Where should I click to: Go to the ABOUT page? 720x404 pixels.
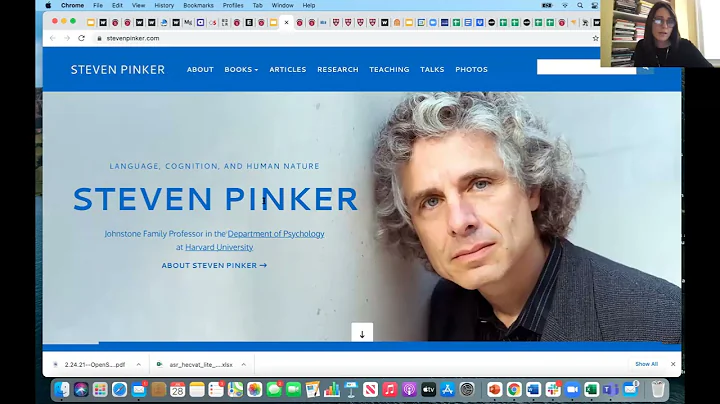pyautogui.click(x=200, y=70)
